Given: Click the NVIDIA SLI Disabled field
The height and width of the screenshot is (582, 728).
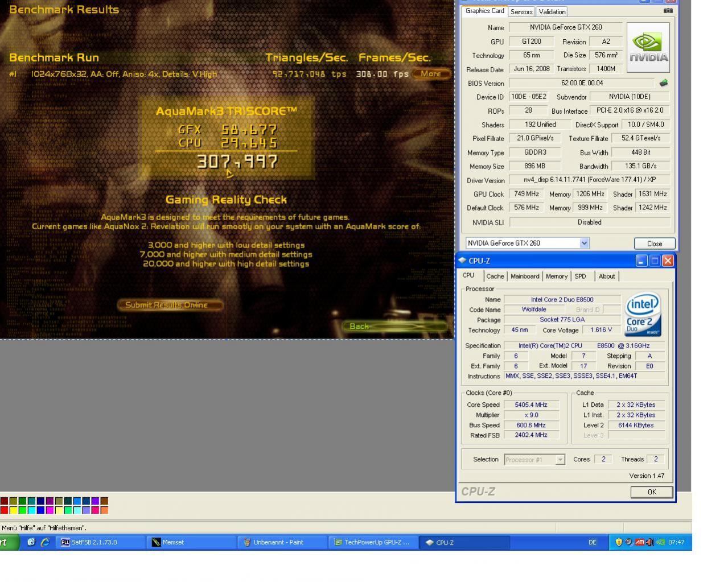Looking at the screenshot, I should pos(589,222).
